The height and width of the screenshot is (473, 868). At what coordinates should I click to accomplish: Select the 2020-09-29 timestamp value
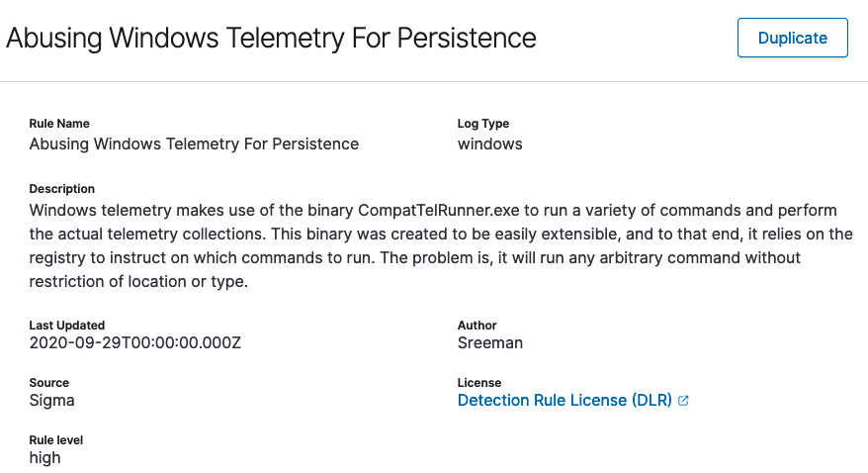coord(135,343)
